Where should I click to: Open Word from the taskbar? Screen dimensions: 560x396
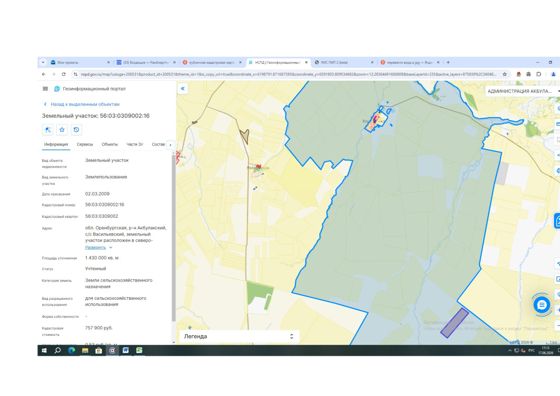point(125,351)
